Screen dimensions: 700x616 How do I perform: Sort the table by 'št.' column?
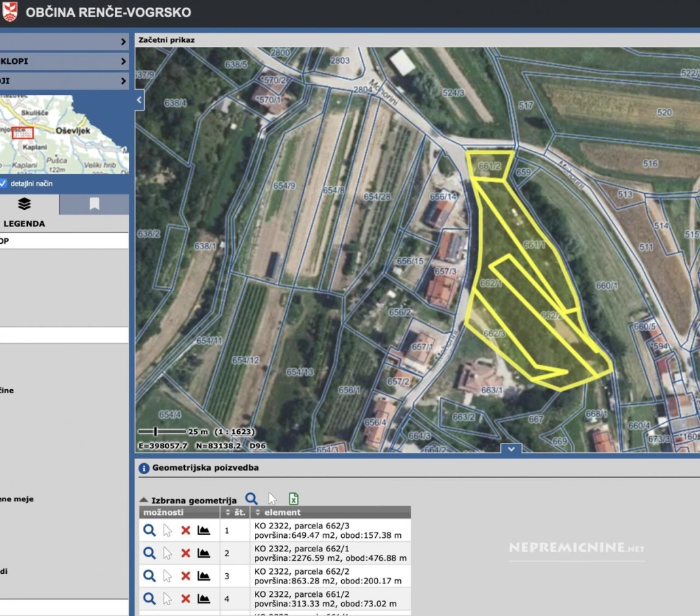coord(234,512)
